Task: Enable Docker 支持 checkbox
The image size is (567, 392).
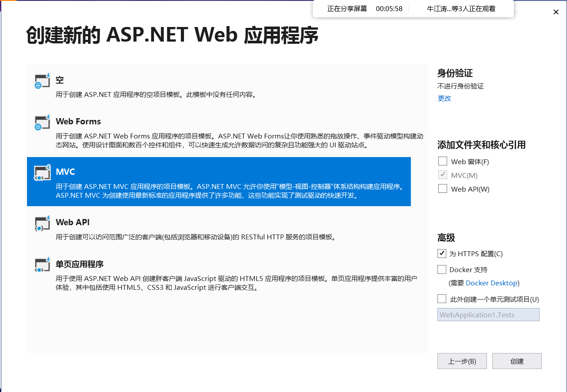Action: pos(441,269)
